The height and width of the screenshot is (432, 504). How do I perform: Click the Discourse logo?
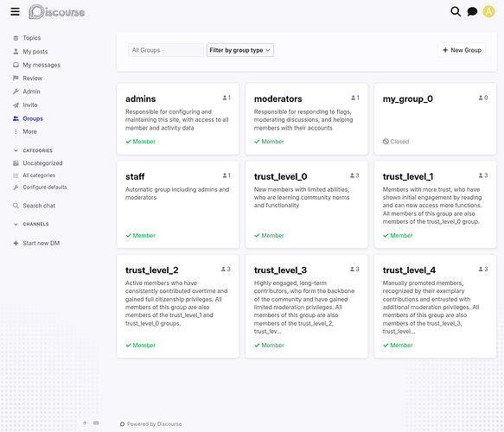(x=57, y=12)
